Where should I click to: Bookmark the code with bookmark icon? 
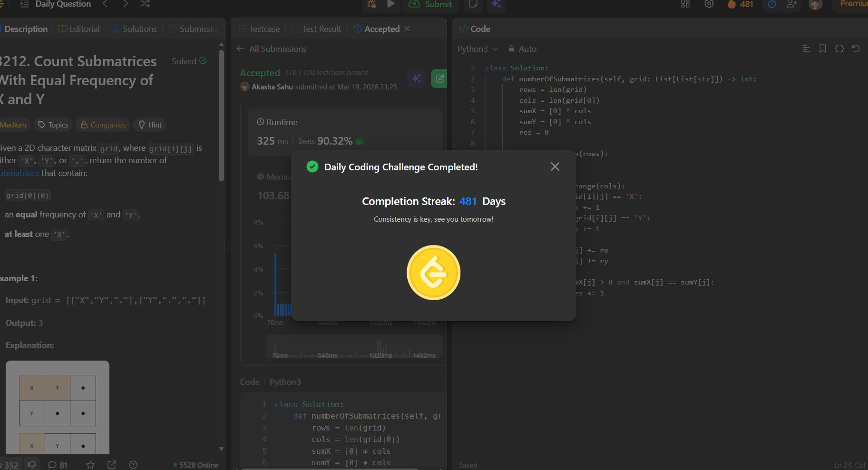coord(822,49)
